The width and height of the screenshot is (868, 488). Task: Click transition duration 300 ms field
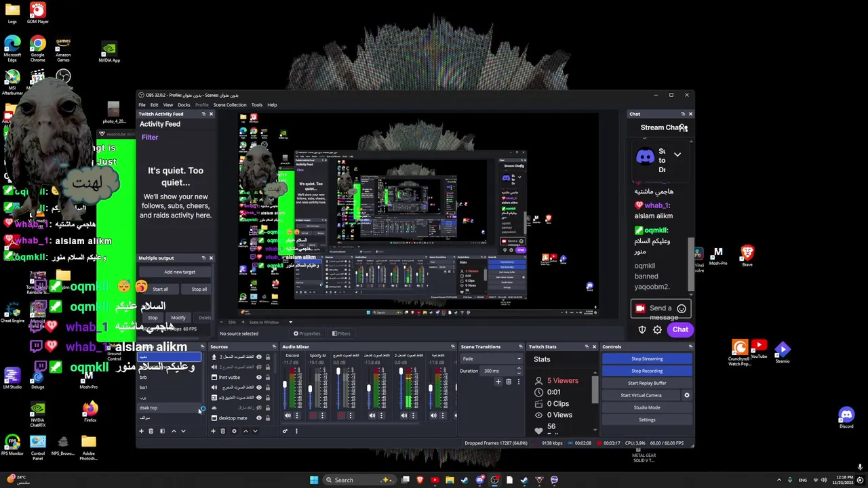[498, 371]
